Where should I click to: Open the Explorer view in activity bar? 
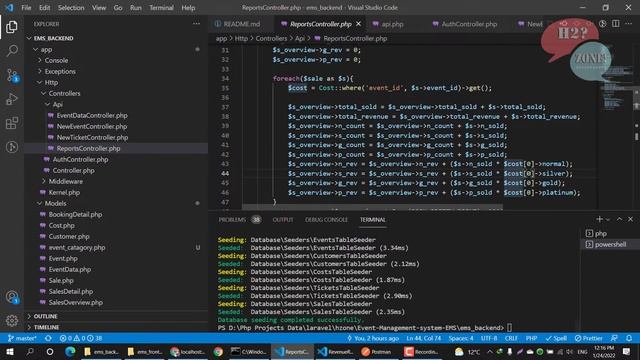[x=12, y=27]
